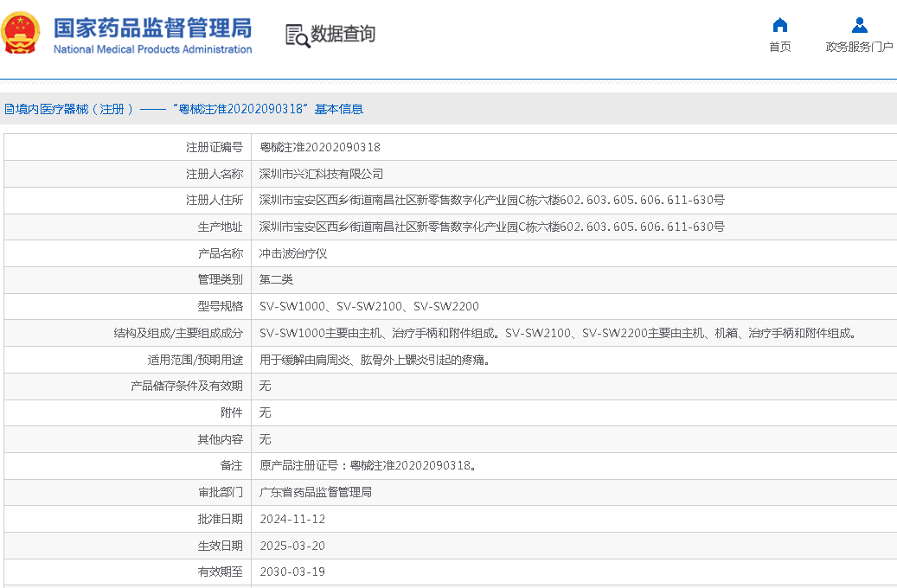Select the 注册证编号 row value 粤械注准20202090318
The image size is (897, 588).
coord(320,147)
